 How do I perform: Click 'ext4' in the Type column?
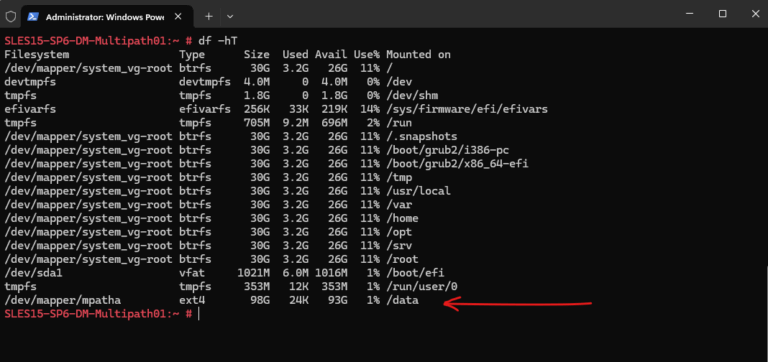(x=192, y=300)
